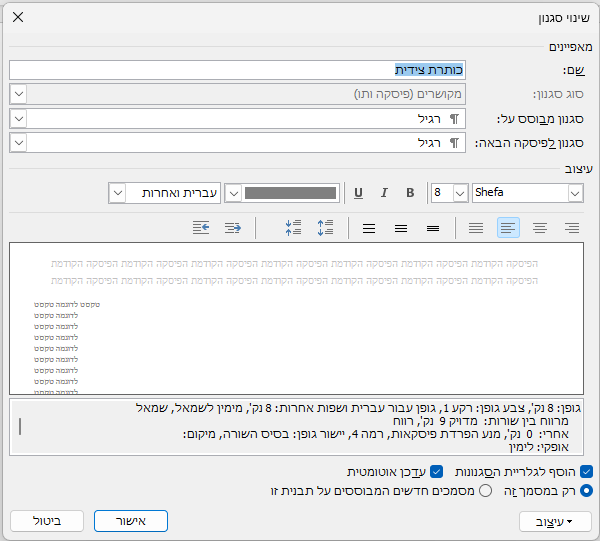
Task: Toggle underline formatting for the style
Action: (x=358, y=193)
